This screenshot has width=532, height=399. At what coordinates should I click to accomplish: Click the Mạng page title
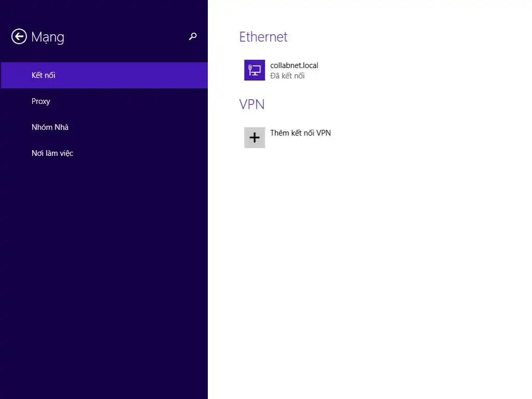[x=48, y=37]
